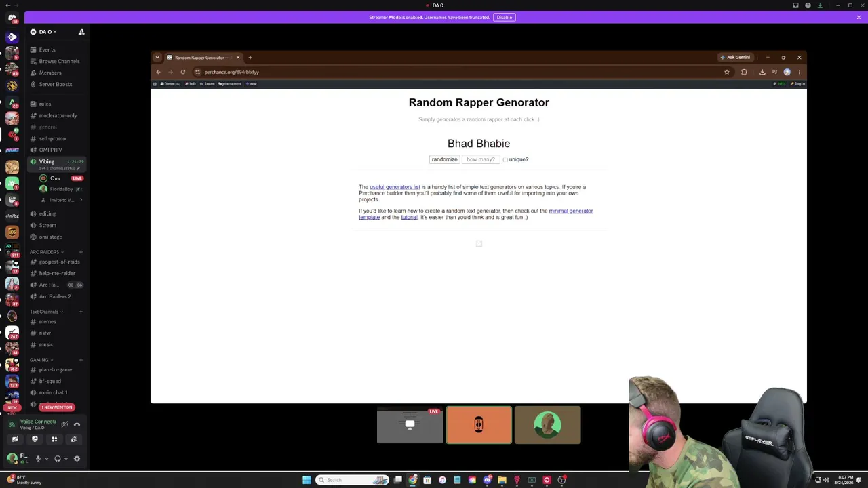Image resolution: width=868 pixels, height=488 pixels.
Task: Open Browse Channels
Action: click(56, 61)
